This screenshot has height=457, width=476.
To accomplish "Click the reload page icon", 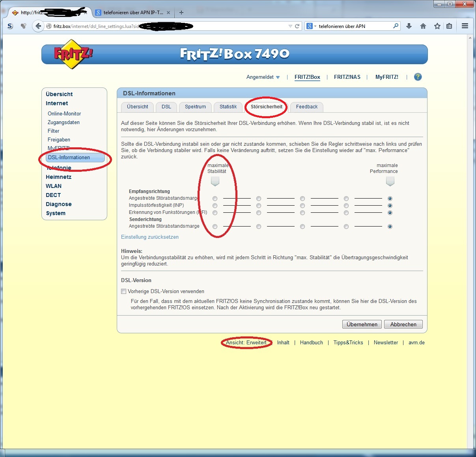I will click(x=297, y=26).
